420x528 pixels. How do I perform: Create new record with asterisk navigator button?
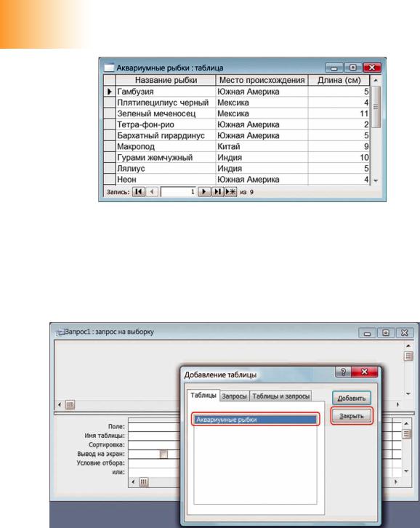tap(230, 192)
